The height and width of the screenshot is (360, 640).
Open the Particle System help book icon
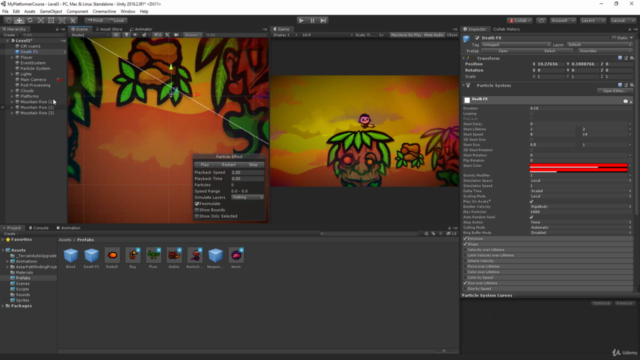click(620, 85)
